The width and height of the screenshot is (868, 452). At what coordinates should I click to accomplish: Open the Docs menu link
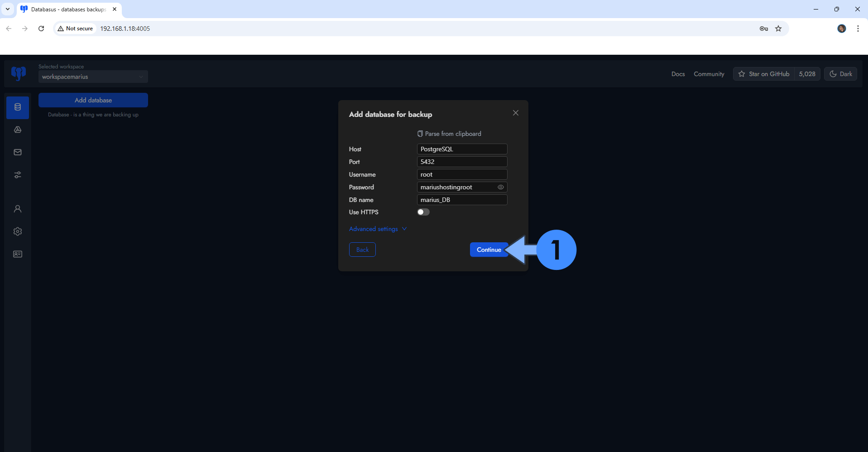(678, 74)
